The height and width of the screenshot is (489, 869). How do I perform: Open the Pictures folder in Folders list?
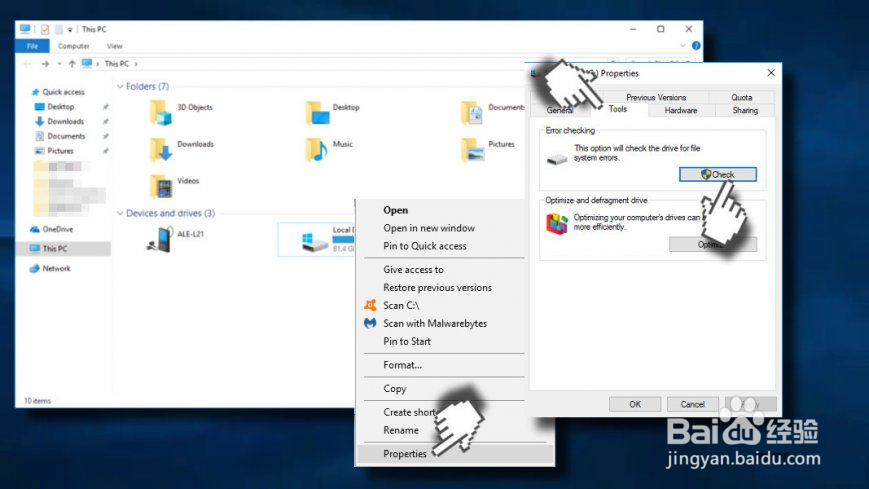click(472, 150)
